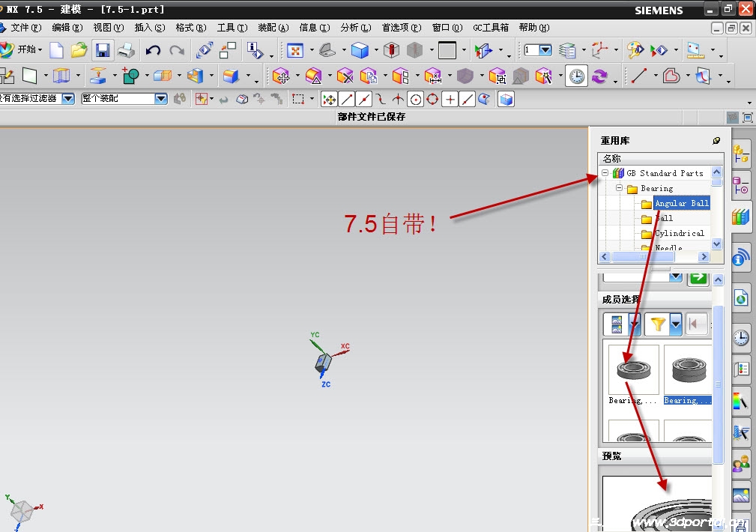The height and width of the screenshot is (532, 756).
Task: Toggle quadrant point snap
Action: pos(432,100)
